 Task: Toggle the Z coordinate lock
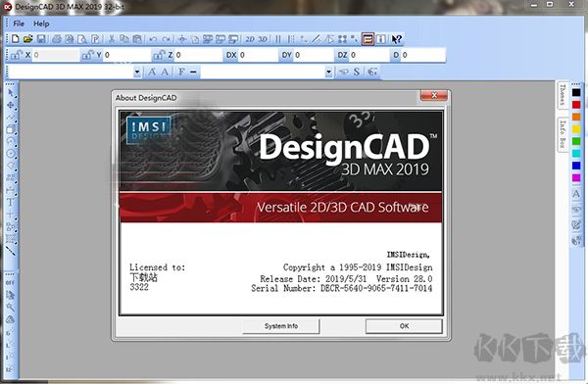pyautogui.click(x=159, y=55)
